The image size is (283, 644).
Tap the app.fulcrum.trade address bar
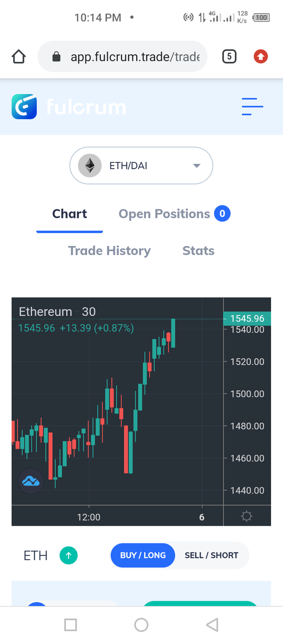tap(122, 57)
